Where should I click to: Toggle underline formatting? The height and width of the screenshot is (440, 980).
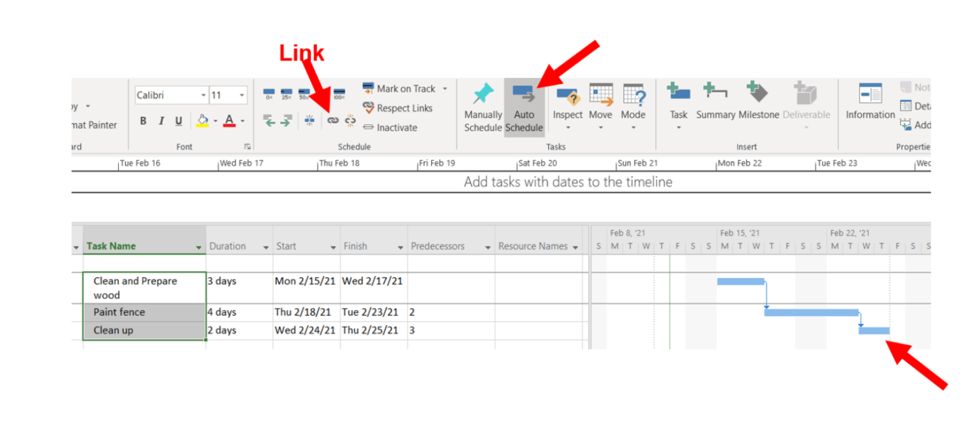click(x=178, y=121)
